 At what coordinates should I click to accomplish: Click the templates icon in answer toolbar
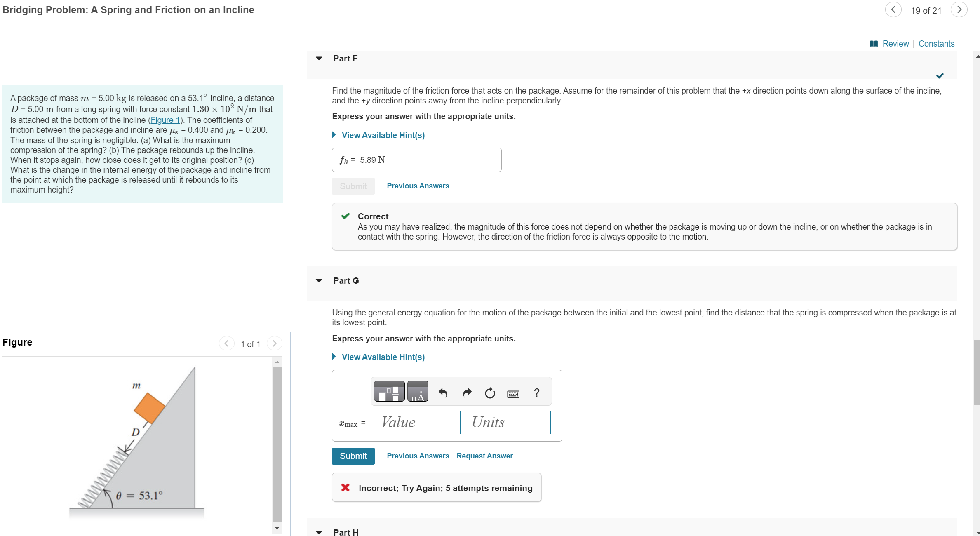pyautogui.click(x=389, y=391)
